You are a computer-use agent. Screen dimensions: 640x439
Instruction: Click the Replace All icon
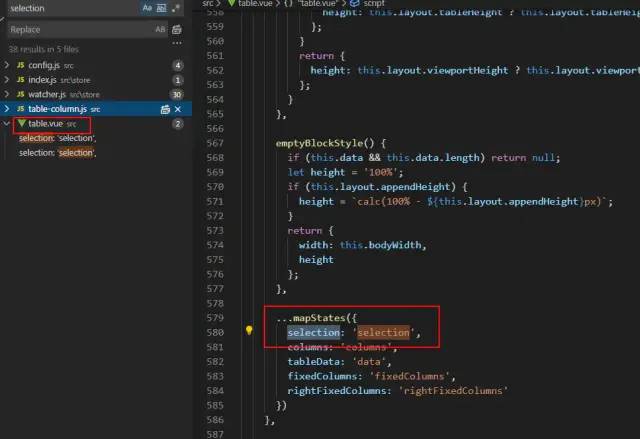tap(177, 30)
